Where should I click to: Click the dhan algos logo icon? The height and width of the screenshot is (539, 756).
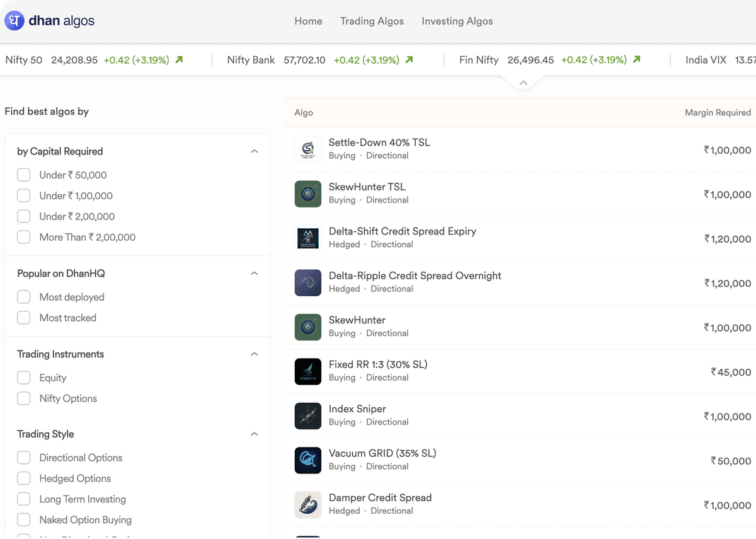[x=14, y=21]
